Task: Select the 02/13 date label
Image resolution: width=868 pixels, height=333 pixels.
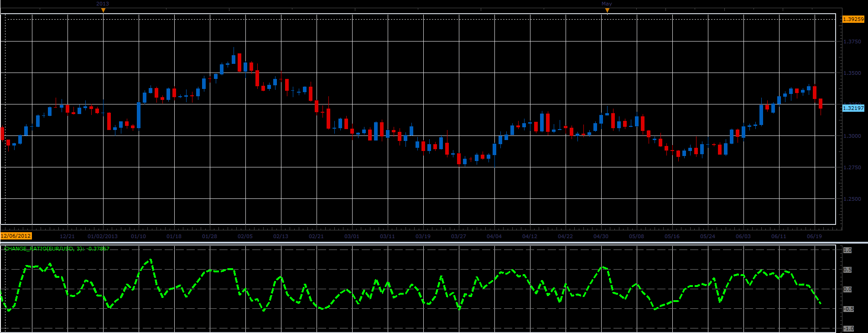Action: pos(281,236)
